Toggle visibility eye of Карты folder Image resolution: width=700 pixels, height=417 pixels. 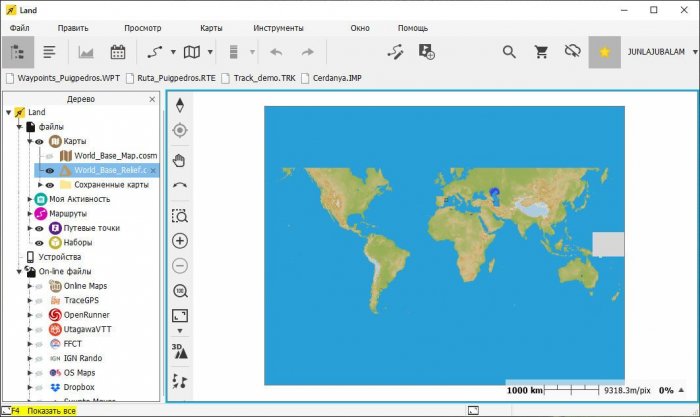[40, 142]
